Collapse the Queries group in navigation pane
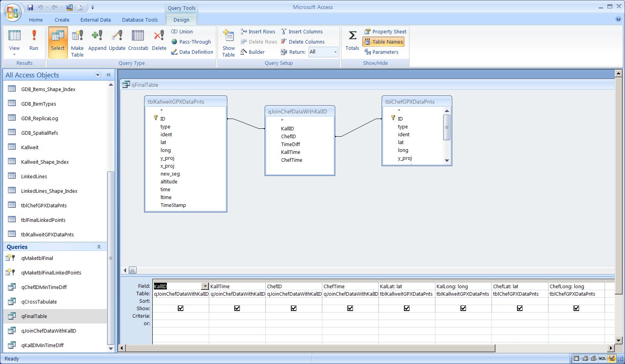This screenshot has height=364, width=625. [99, 247]
